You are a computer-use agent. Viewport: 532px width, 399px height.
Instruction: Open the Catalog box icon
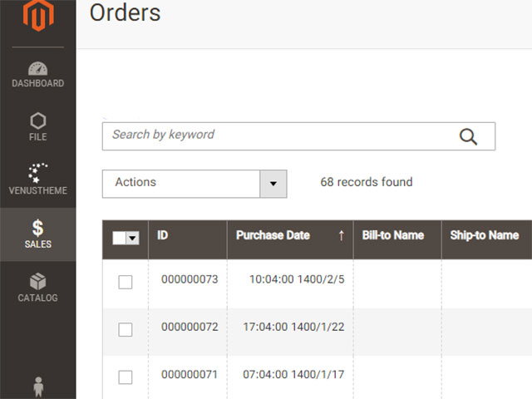(x=37, y=281)
